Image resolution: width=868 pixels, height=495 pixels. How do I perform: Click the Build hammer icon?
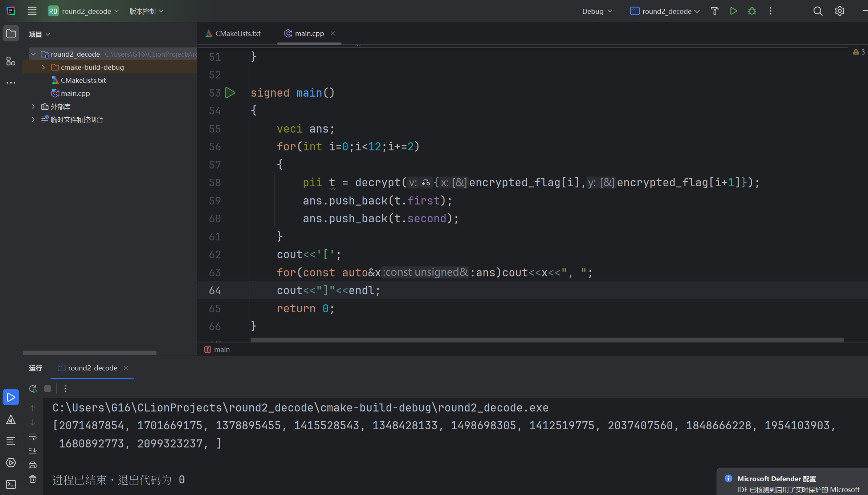pos(714,11)
